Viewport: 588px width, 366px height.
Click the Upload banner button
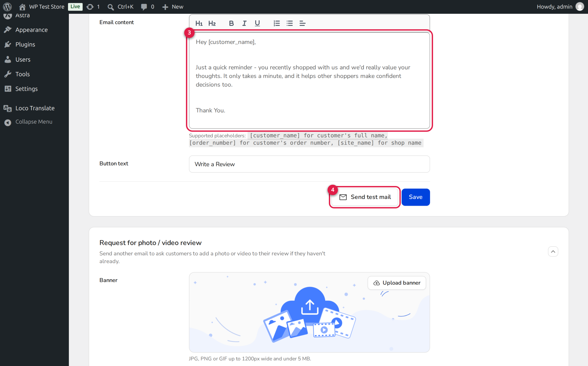coord(397,283)
